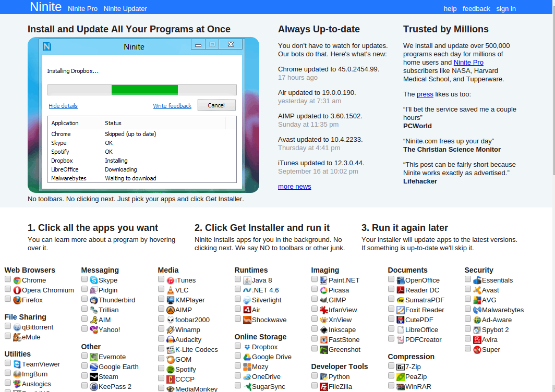Follow the 'more news' link
Viewport: 555px width, 392px height.
pos(295,187)
